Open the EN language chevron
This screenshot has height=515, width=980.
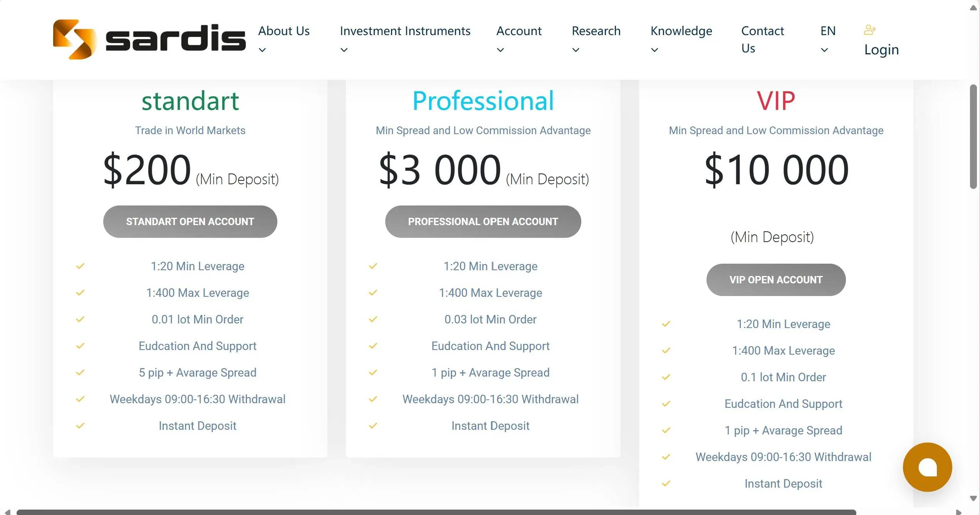[x=824, y=50]
